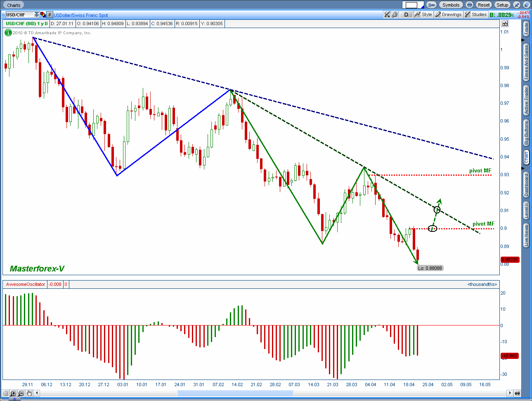Click the USD/CHF (BID) 1 y D label
Viewport: 532px width, 401px height.
27,24
